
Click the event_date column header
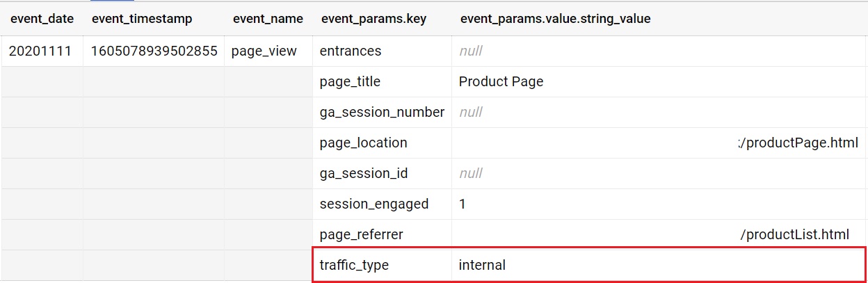pyautogui.click(x=42, y=19)
